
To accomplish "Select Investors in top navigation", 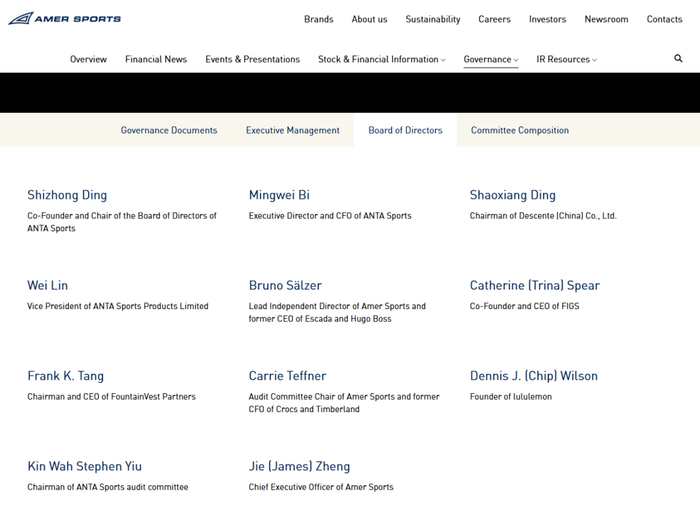I will 547,19.
